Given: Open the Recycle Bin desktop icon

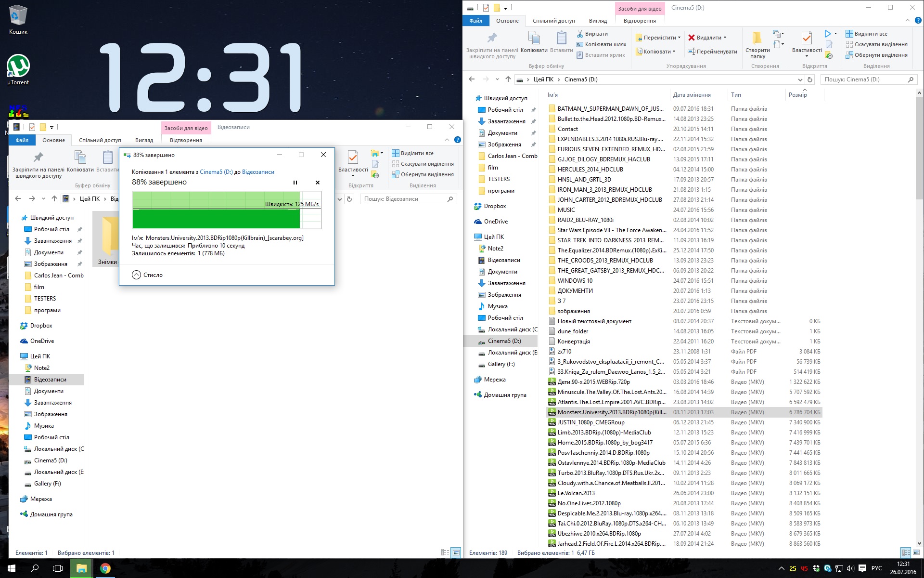Looking at the screenshot, I should 18,16.
